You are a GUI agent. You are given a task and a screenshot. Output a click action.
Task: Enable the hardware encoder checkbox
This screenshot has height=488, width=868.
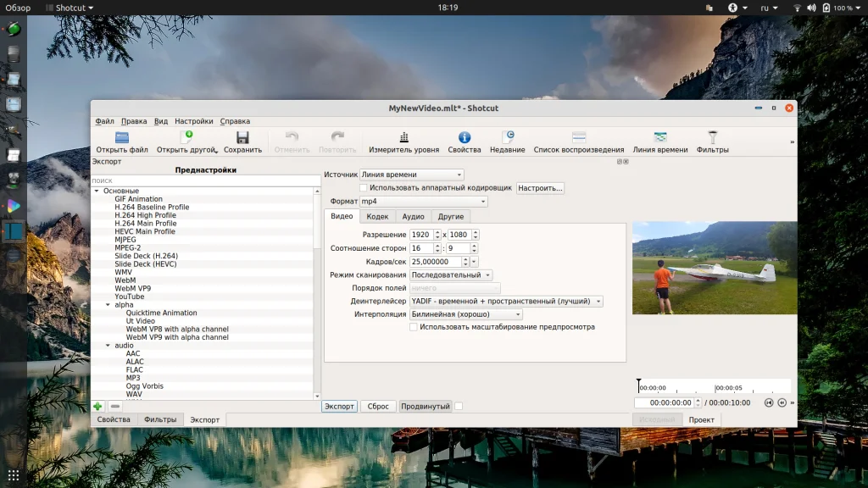364,188
